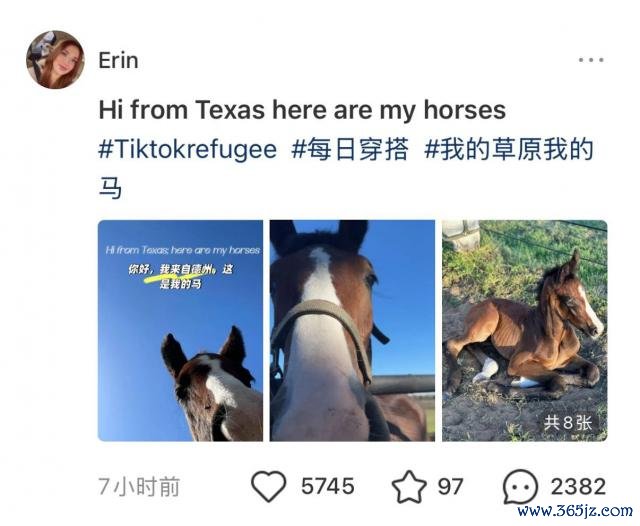This screenshot has height=526, width=640.
Task: Open the #每日穿搭 hashtag
Action: [x=350, y=149]
